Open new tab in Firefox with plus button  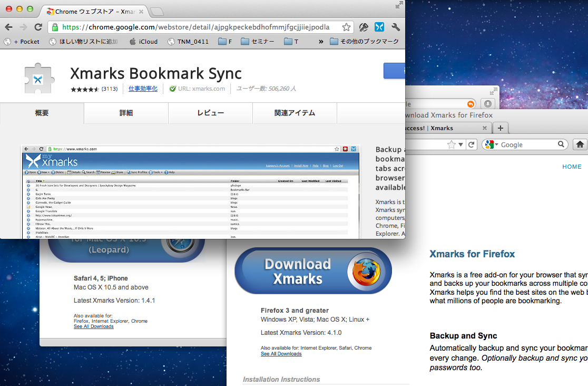500,128
